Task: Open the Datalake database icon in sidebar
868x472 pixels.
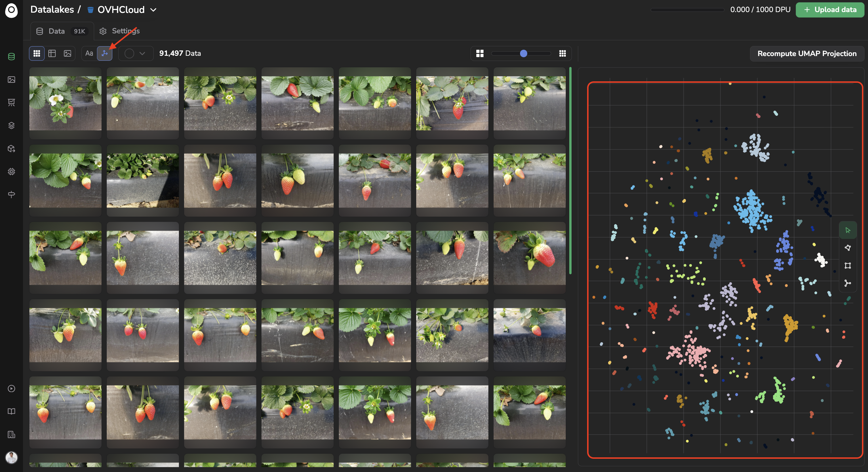Action: (12, 57)
